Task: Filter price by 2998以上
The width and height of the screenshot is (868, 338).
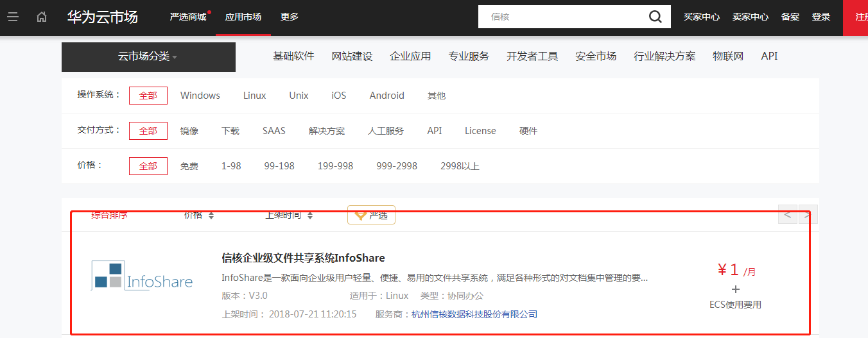Action: (460, 166)
